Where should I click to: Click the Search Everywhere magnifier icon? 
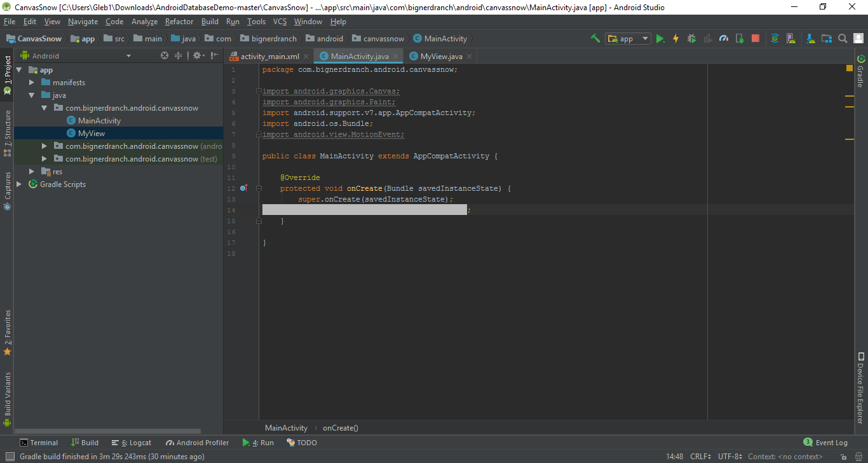coord(843,39)
